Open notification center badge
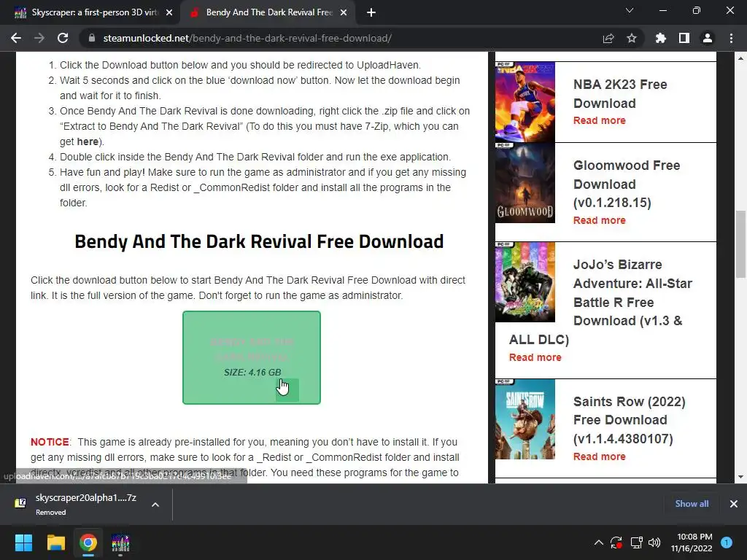The width and height of the screenshot is (747, 560). 727,542
